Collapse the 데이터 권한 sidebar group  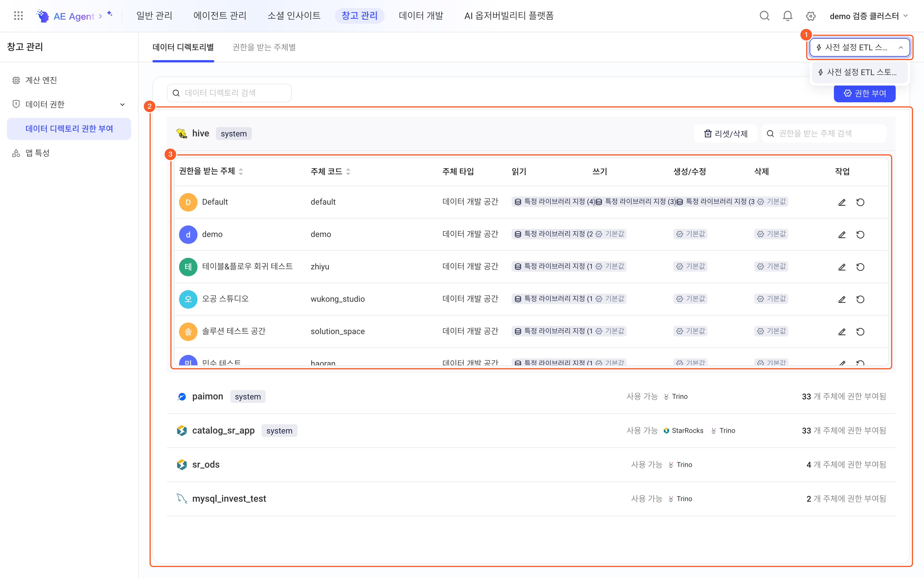click(69, 104)
